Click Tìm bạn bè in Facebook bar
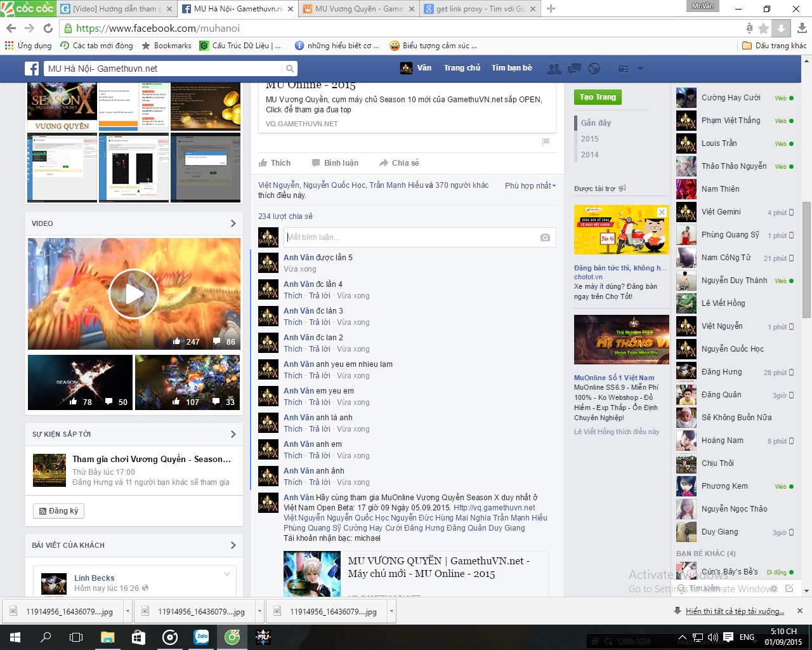Viewport: 812px width, 650px height. point(512,68)
